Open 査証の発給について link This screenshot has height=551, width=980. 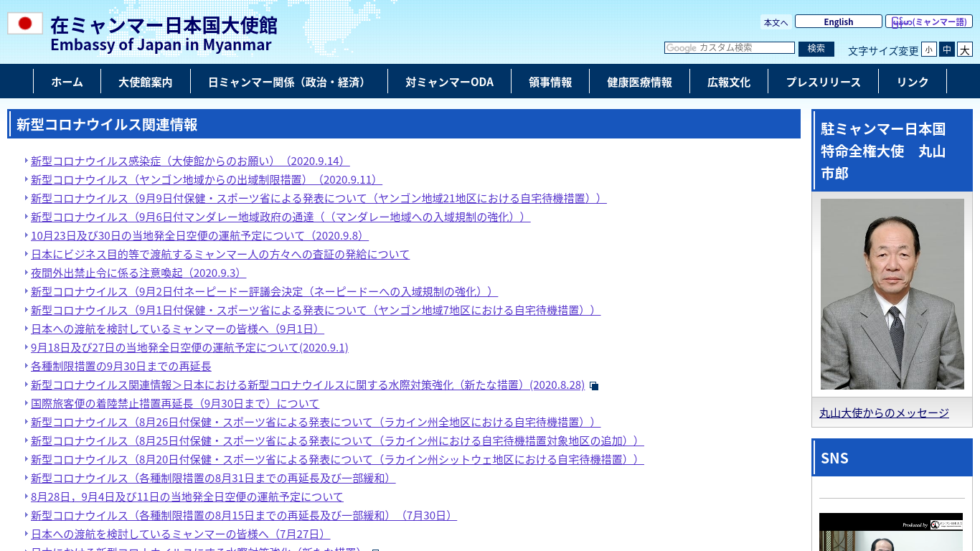point(220,254)
